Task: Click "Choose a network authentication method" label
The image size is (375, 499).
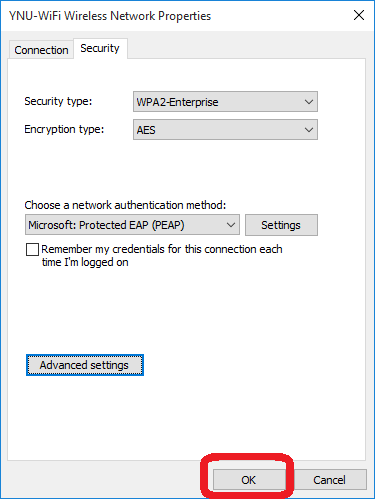Action: coord(125,205)
